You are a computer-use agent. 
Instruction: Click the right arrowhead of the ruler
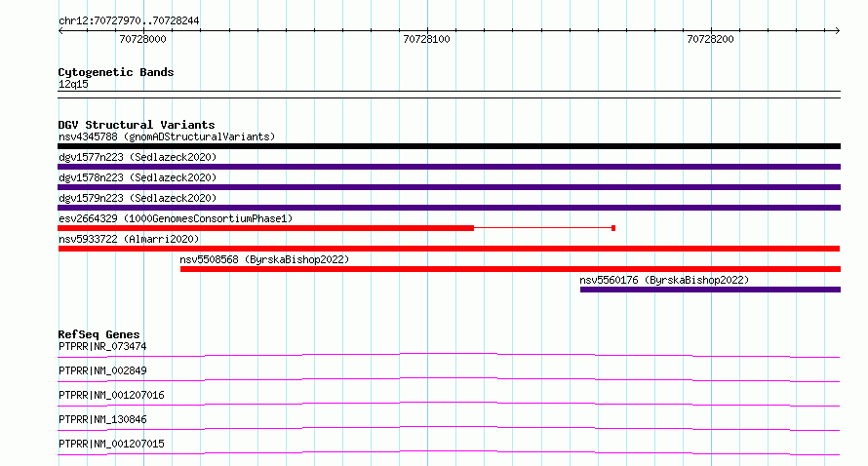tap(837, 31)
